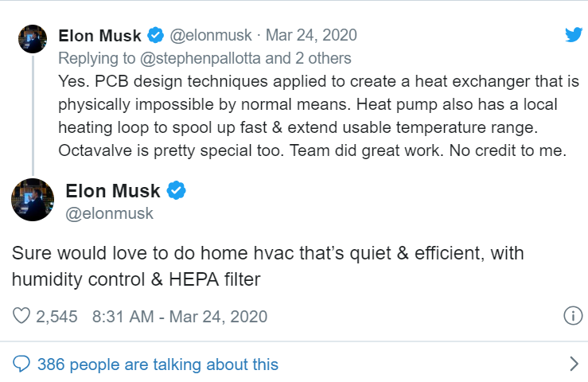Click the bold Elon Musk name in the main tweet
This screenshot has height=382, width=588.
(112, 191)
